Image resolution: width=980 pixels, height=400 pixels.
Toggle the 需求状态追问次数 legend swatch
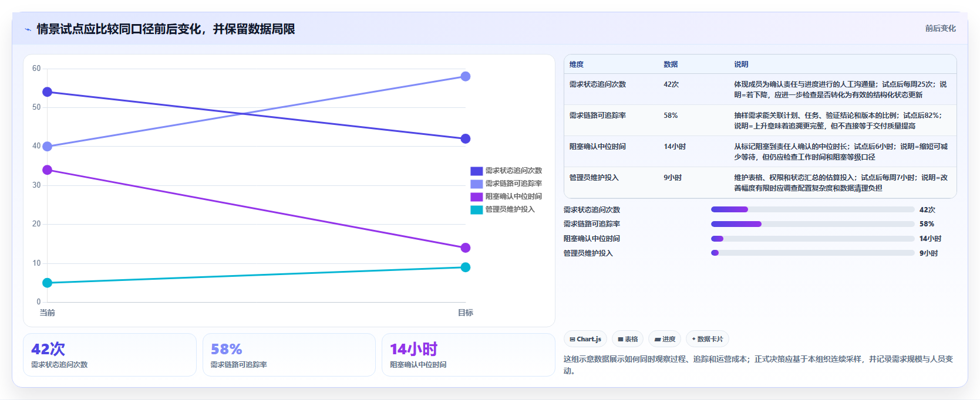point(476,171)
